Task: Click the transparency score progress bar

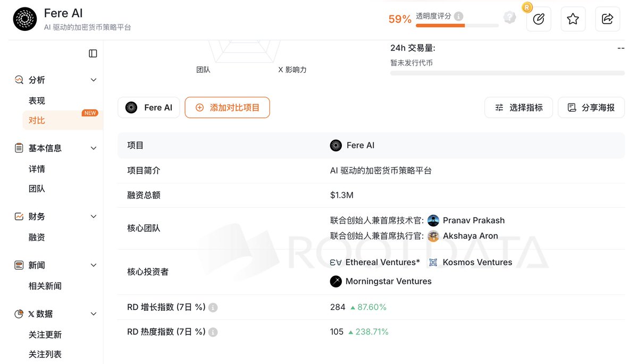Action: click(x=457, y=25)
